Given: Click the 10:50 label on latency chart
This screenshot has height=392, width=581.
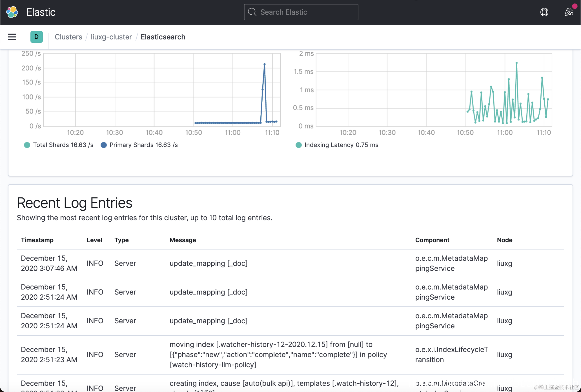Looking at the screenshot, I should click(x=465, y=132).
